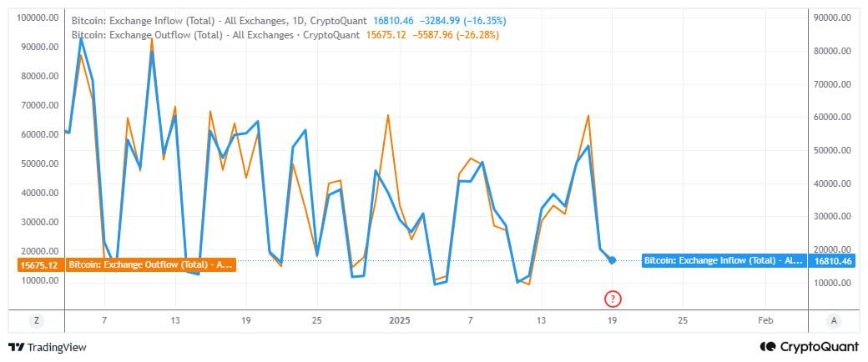Click the blue 16810.46 price tag on right axis
The height and width of the screenshot is (362, 868).
[x=833, y=261]
